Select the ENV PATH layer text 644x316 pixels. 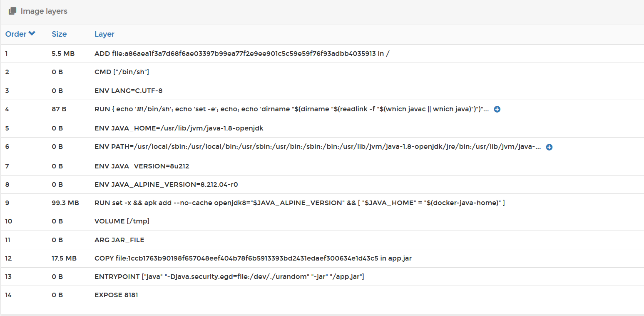click(x=318, y=147)
